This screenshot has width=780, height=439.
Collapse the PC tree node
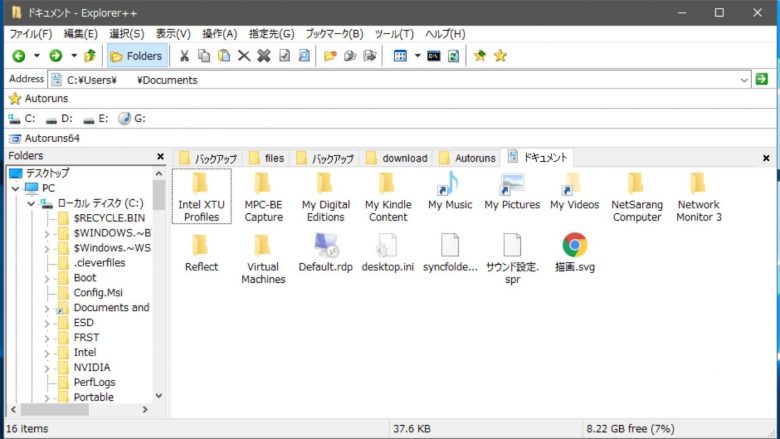click(x=15, y=188)
